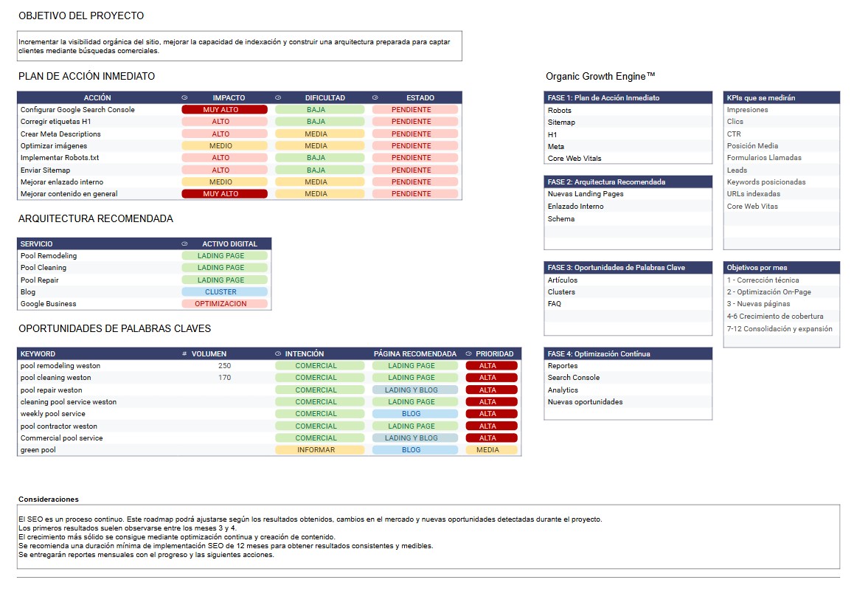Click 'Keywords posicionadas' in the KPIs list
Image resolution: width=868 pixels, height=591 pixels.
(766, 182)
